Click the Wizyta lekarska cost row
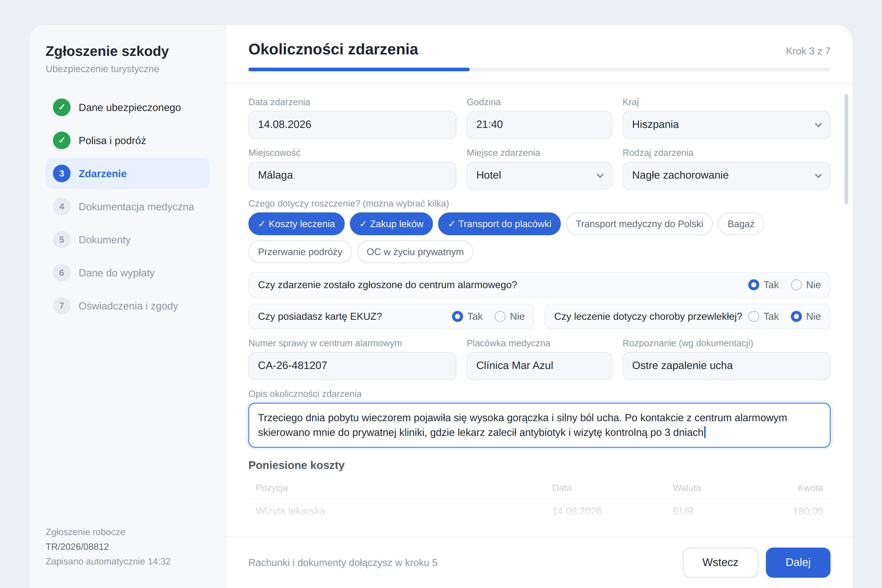 pyautogui.click(x=539, y=511)
